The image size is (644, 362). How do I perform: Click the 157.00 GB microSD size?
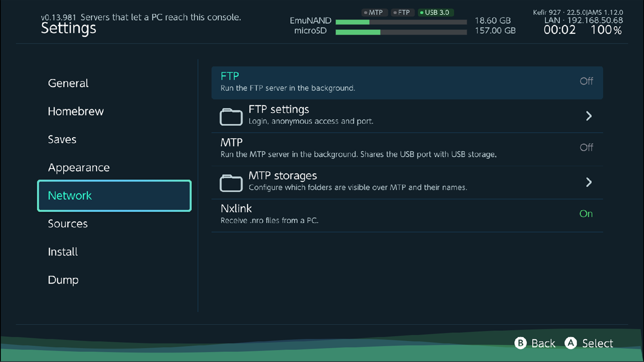[x=495, y=31]
